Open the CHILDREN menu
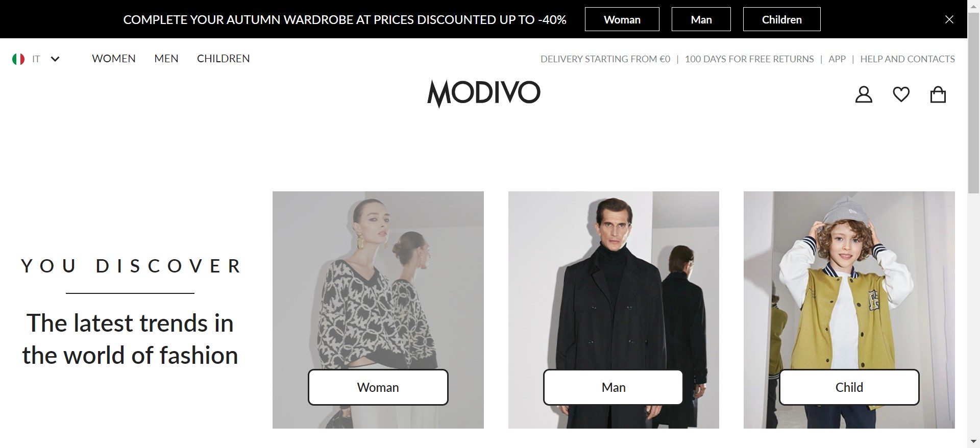Image resolution: width=980 pixels, height=448 pixels. [x=224, y=59]
